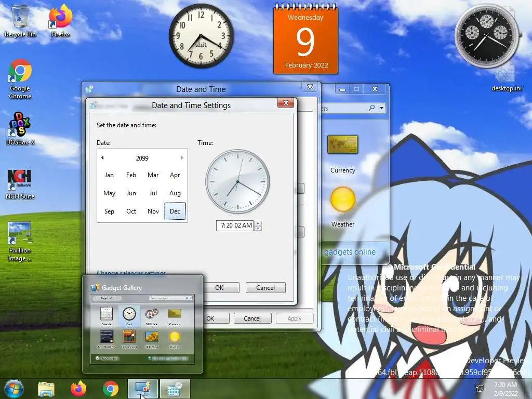Select Aug in the month grid
Screen dimensions: 532x399
pyautogui.click(x=175, y=193)
